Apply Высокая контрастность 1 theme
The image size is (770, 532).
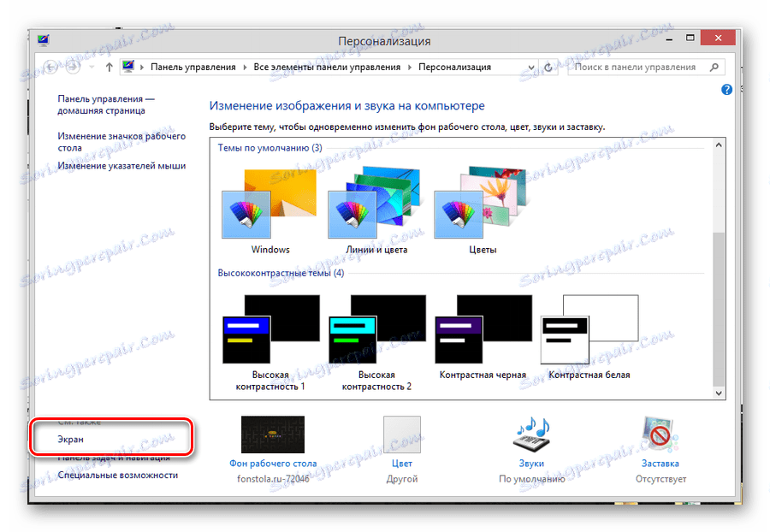(270, 343)
